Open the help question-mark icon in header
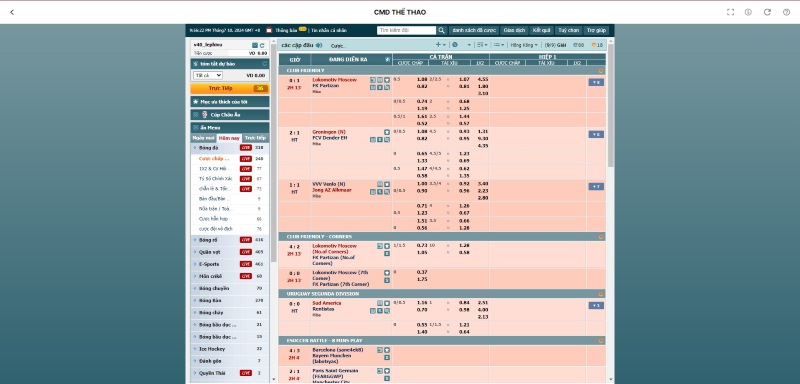This screenshot has width=800, height=384. [x=786, y=12]
